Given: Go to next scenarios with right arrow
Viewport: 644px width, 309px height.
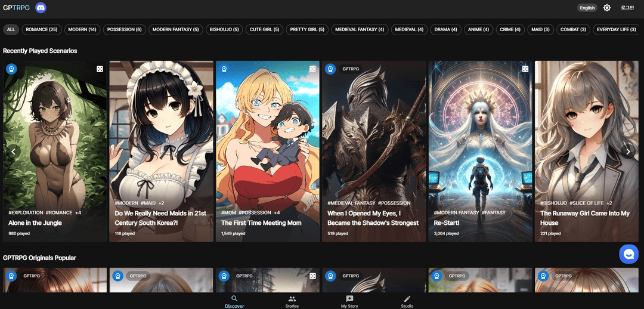Looking at the screenshot, I should tap(628, 152).
